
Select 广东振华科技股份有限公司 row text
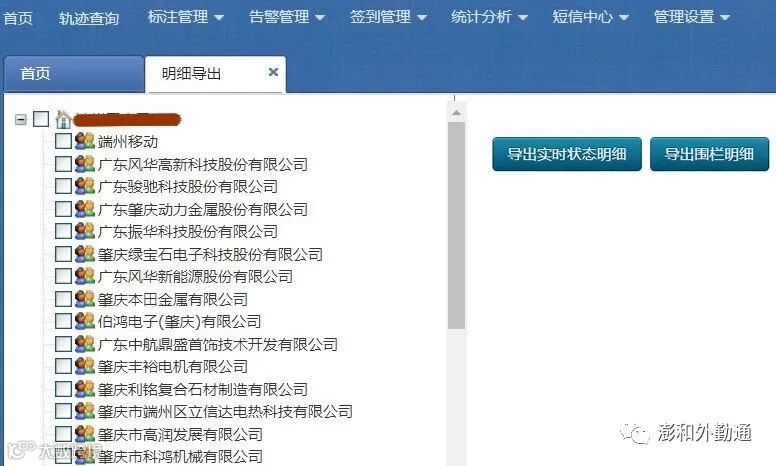point(188,232)
